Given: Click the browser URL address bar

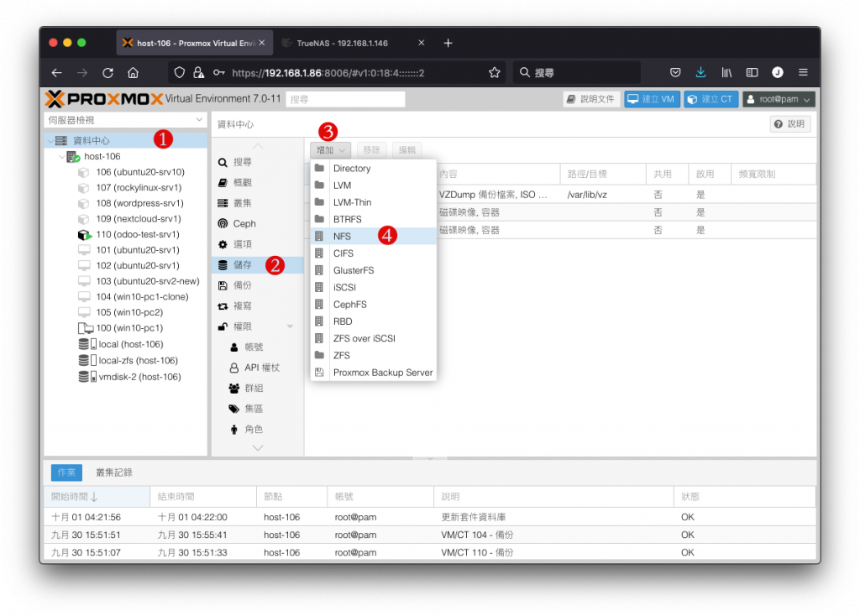Looking at the screenshot, I should click(x=336, y=73).
